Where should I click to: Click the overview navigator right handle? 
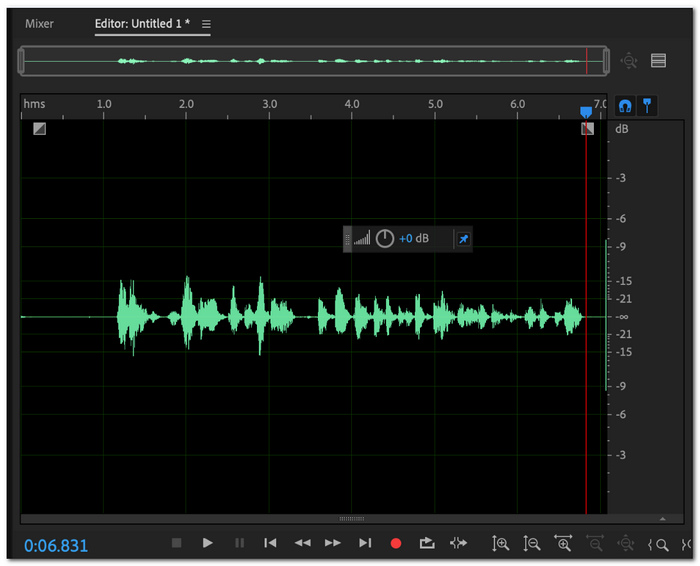click(x=606, y=60)
